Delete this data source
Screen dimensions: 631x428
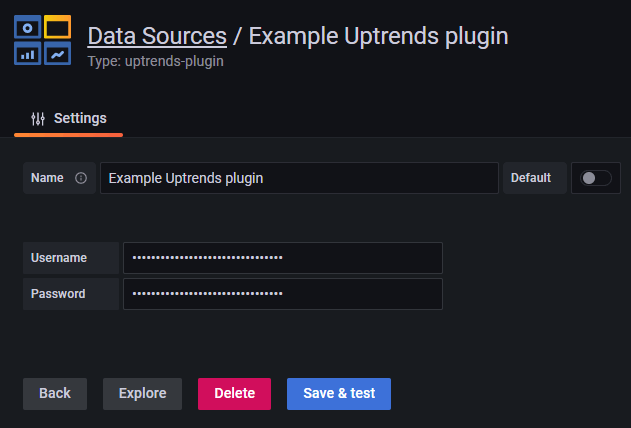pyautogui.click(x=234, y=393)
